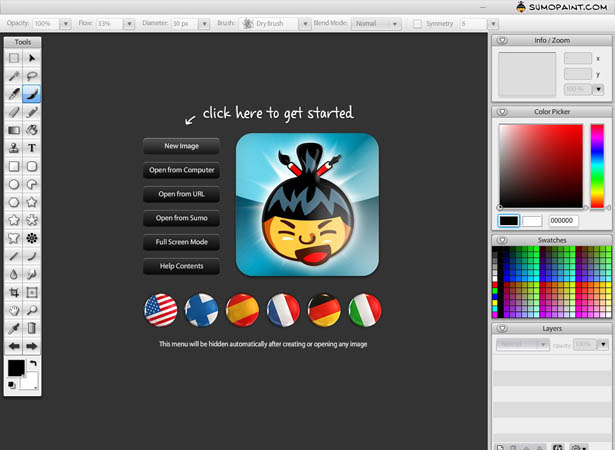This screenshot has height=450, width=615.
Task: Choose the German flag language
Action: coord(324,310)
